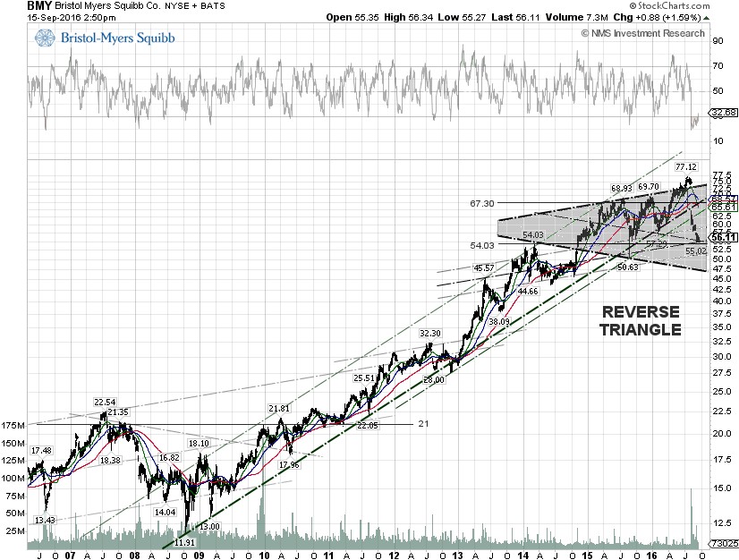739x560 pixels.
Task: Click the 21.35 price label
Action: [118, 412]
